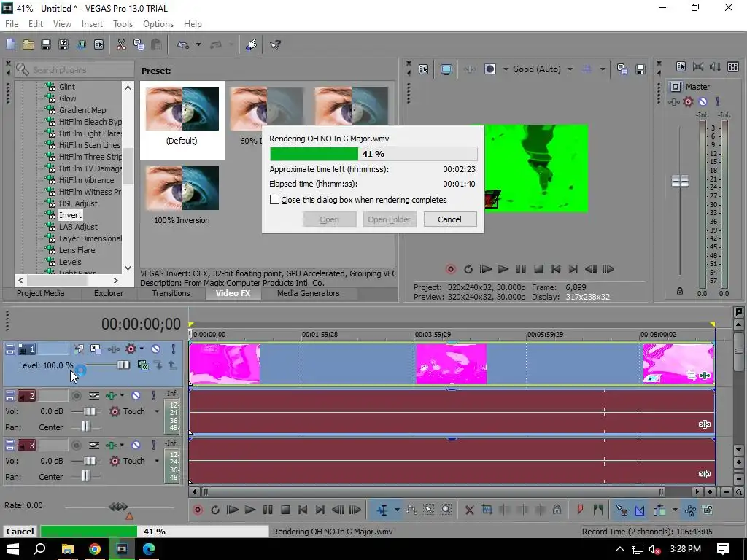
Task: Save project with the floppy disk icon
Action: click(46, 44)
